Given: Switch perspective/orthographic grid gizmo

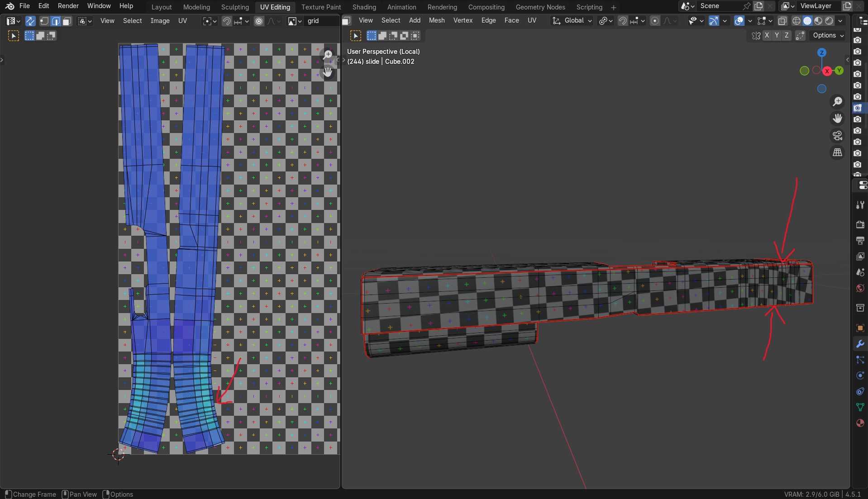Looking at the screenshot, I should click(x=838, y=152).
